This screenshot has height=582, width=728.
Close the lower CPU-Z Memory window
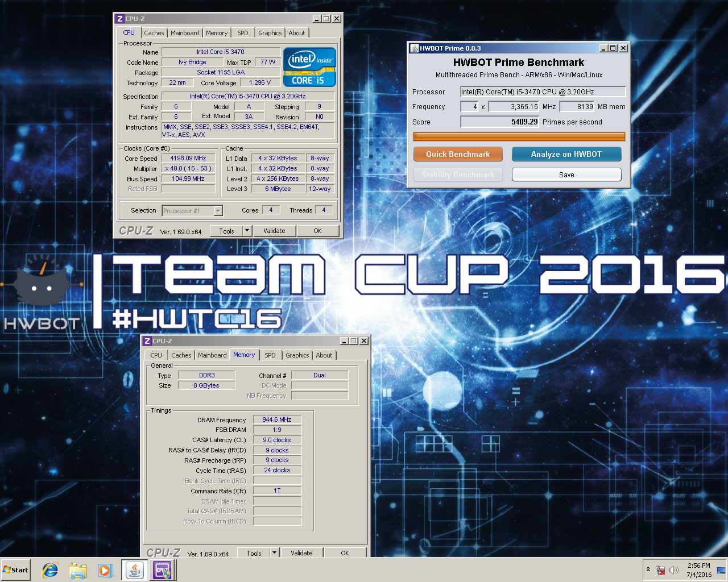pos(364,341)
